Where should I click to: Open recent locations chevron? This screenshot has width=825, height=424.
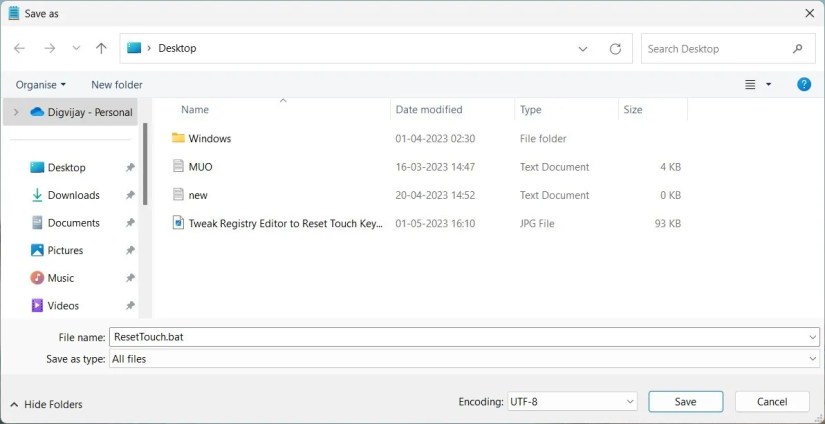tap(76, 48)
